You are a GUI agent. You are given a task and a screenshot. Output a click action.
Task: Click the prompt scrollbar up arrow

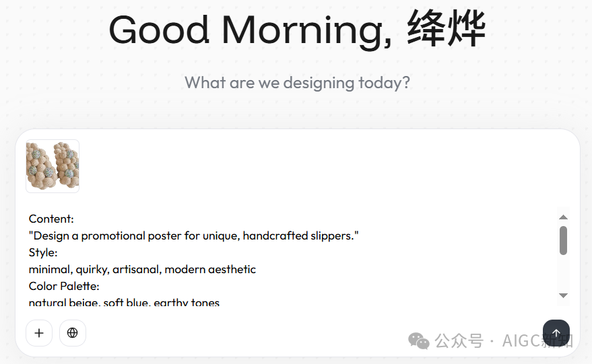tap(563, 217)
